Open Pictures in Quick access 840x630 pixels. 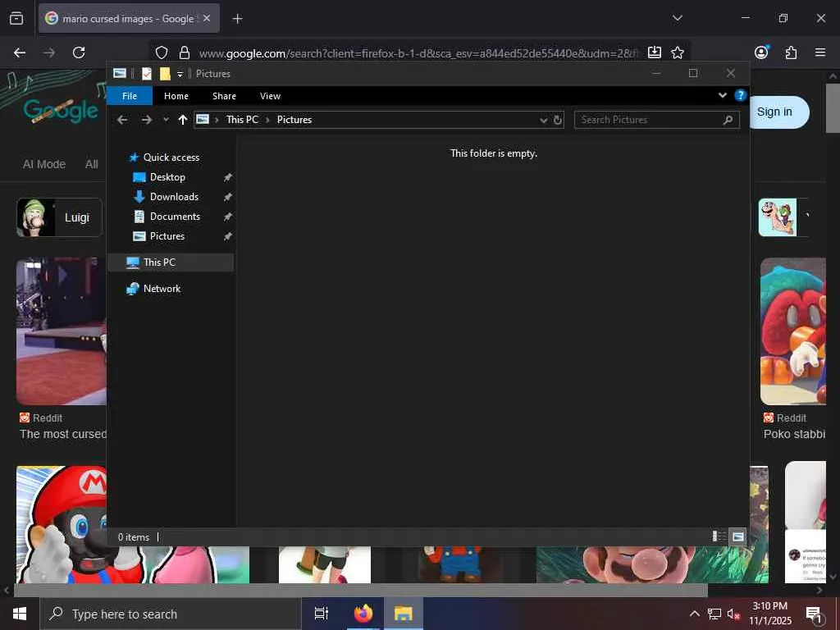167,236
